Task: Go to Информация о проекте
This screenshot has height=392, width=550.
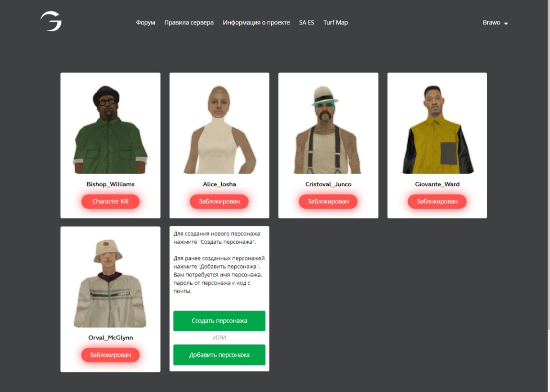Action: pyautogui.click(x=256, y=22)
